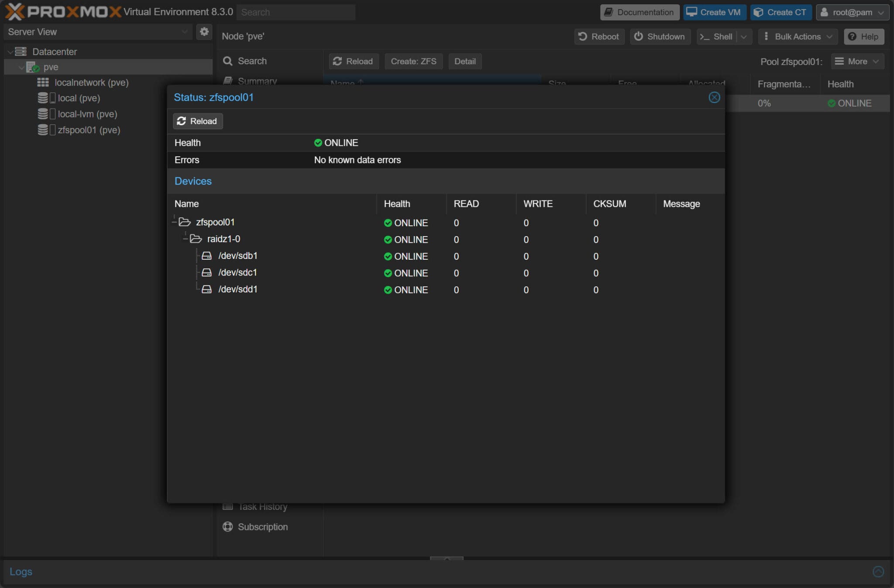Open Task History
The height and width of the screenshot is (588, 894).
click(x=262, y=506)
